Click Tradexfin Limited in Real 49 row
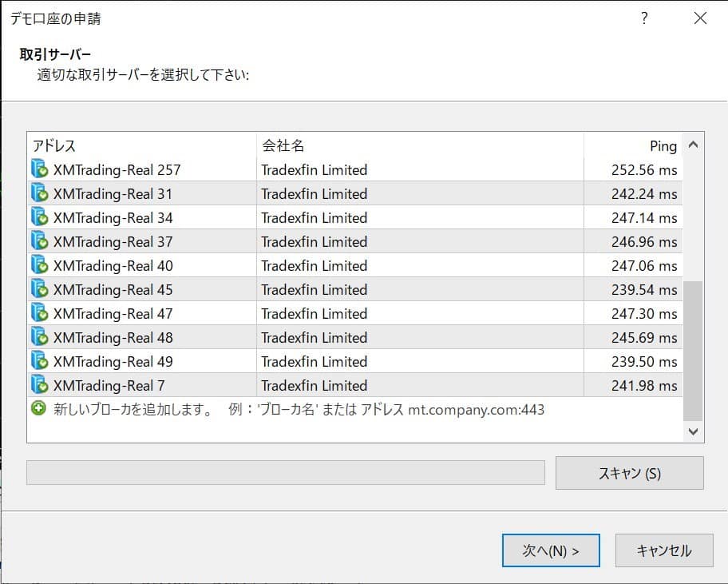The image size is (728, 584). [315, 362]
